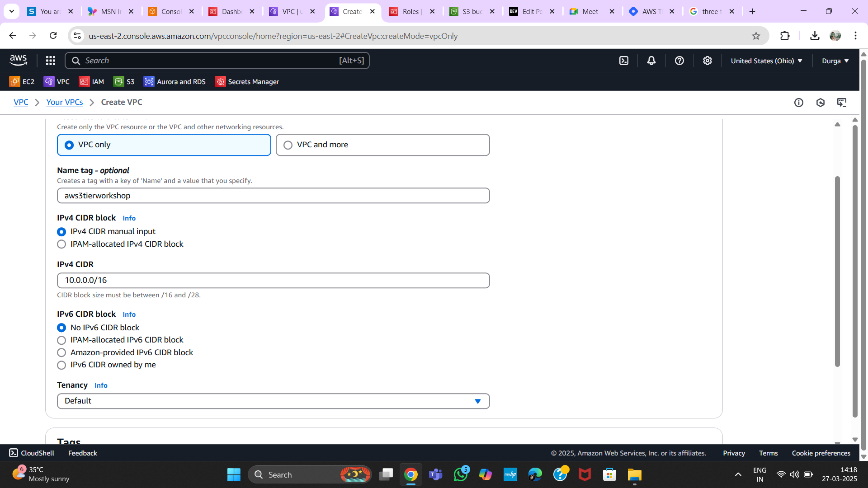Show hidden system tray icons
This screenshot has height=488, width=868.
click(738, 474)
